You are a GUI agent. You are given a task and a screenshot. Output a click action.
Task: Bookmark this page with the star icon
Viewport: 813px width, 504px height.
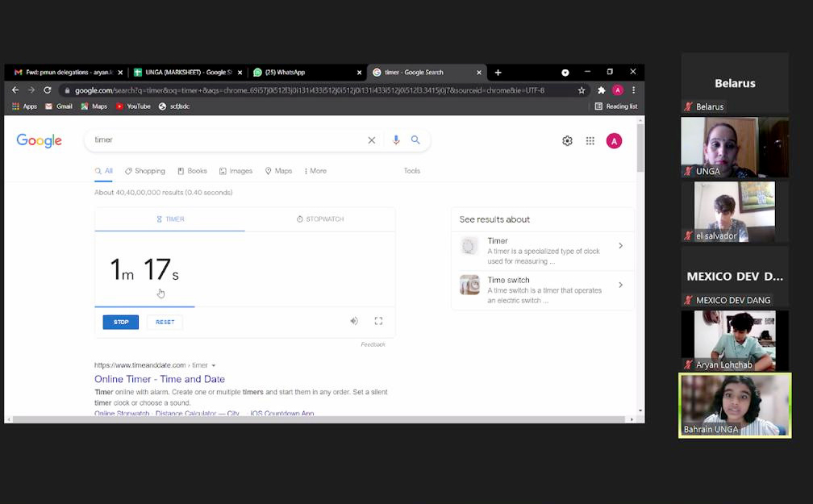(x=582, y=90)
